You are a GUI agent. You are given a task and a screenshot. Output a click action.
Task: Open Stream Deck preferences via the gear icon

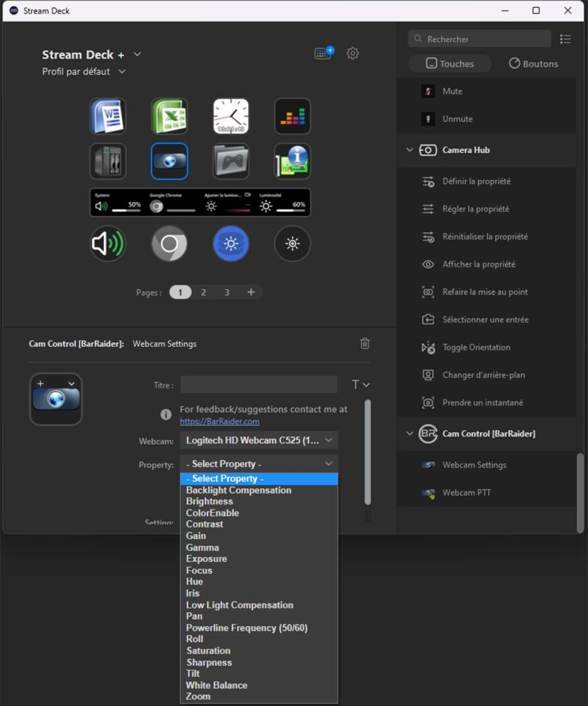click(352, 53)
